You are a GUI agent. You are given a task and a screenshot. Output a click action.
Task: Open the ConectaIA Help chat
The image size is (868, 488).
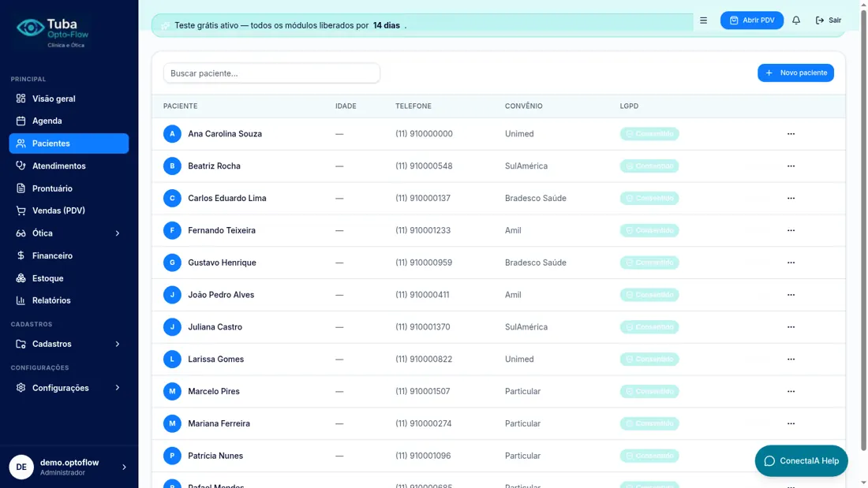pyautogui.click(x=801, y=461)
